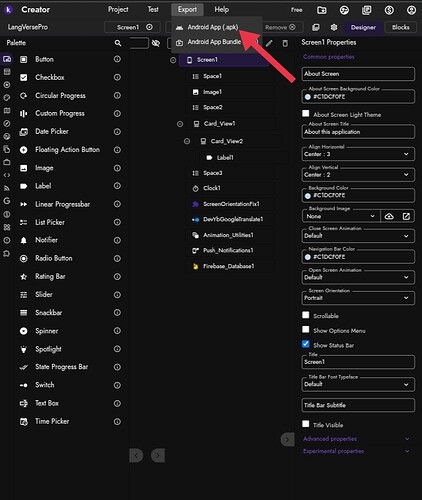The height and width of the screenshot is (500, 422).
Task: Enable the Scrollable checkbox
Action: pos(306,315)
